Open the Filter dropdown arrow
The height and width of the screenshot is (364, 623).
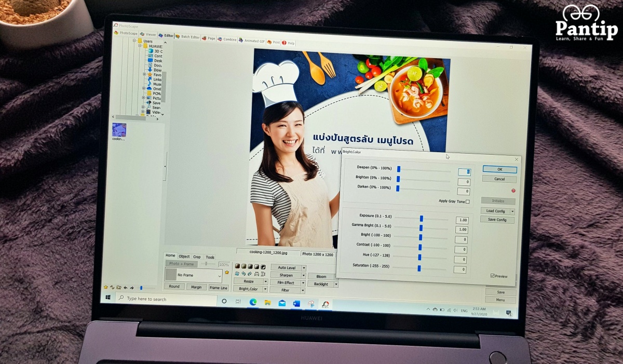tap(304, 291)
